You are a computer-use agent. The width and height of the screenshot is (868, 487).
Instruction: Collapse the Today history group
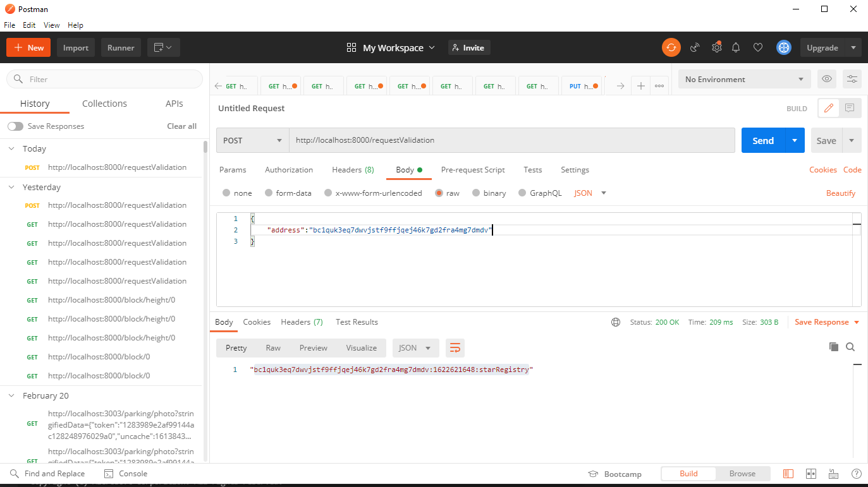point(11,148)
